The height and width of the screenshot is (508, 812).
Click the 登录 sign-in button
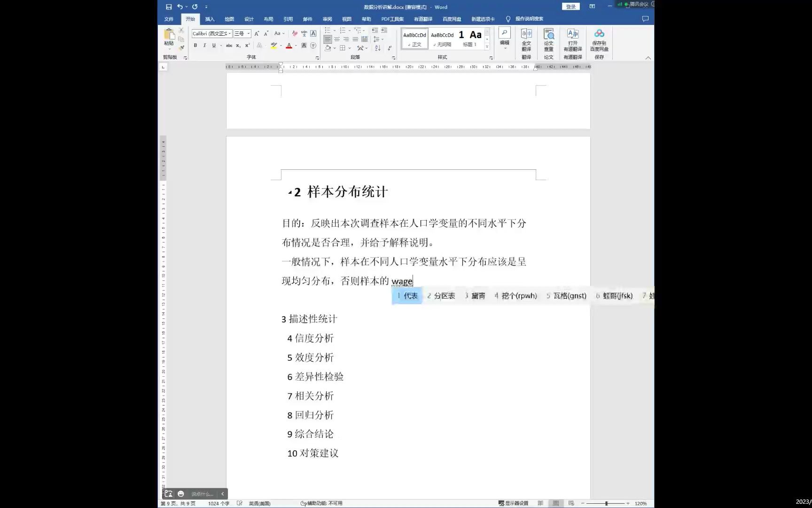(570, 7)
